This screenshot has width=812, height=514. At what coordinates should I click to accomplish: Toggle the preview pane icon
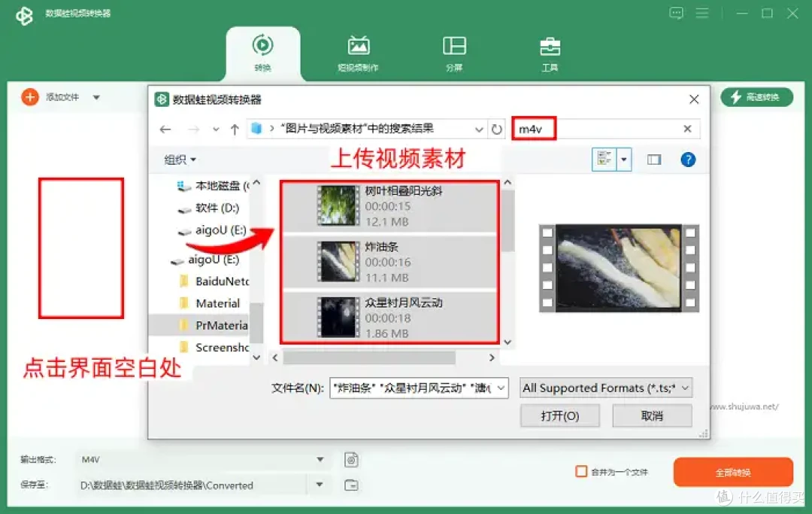654,160
